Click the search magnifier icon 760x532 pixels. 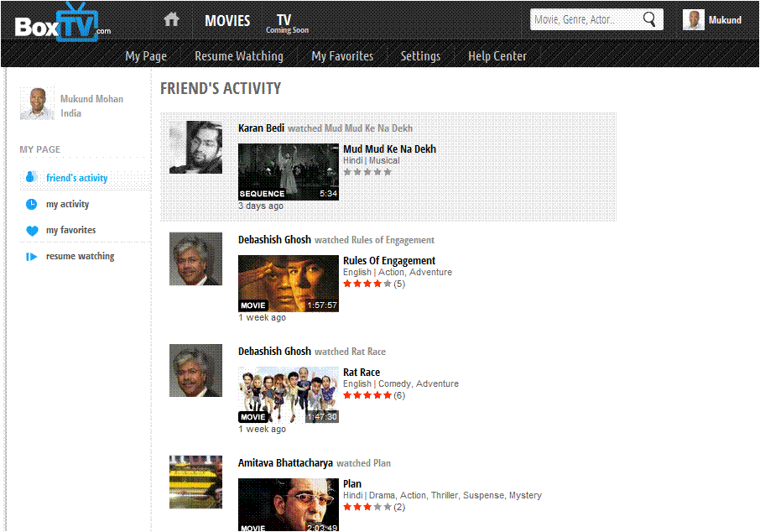pos(649,19)
